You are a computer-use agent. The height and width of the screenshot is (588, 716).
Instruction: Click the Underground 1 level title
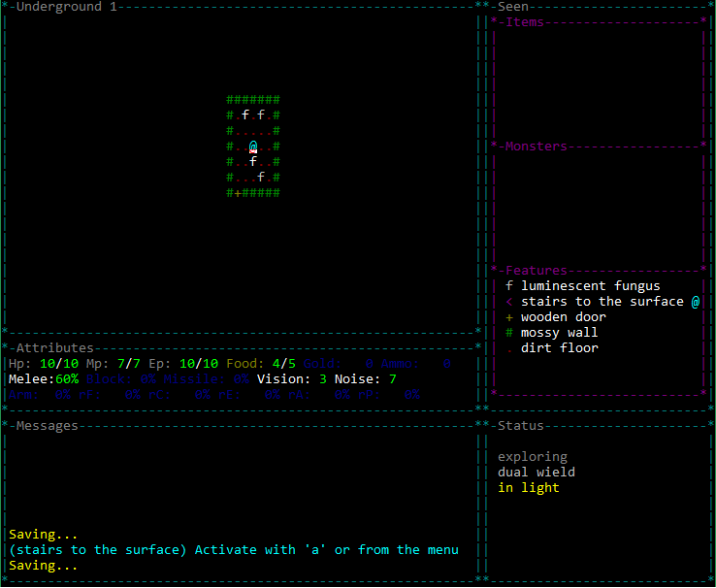(x=67, y=7)
